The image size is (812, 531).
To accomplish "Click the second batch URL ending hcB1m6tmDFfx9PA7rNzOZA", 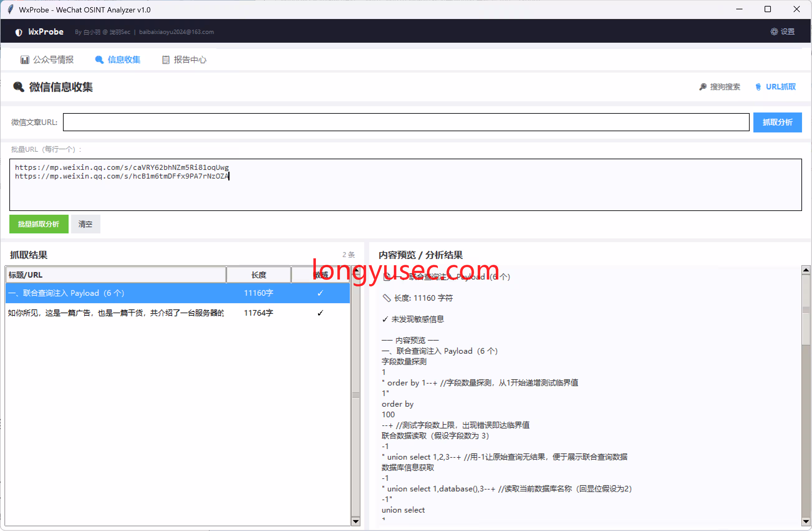I will pos(122,176).
